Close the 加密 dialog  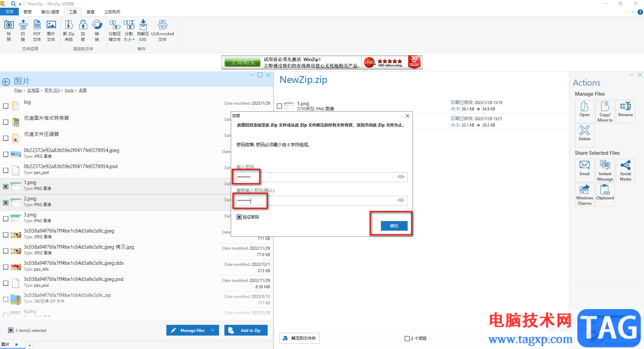pos(407,116)
